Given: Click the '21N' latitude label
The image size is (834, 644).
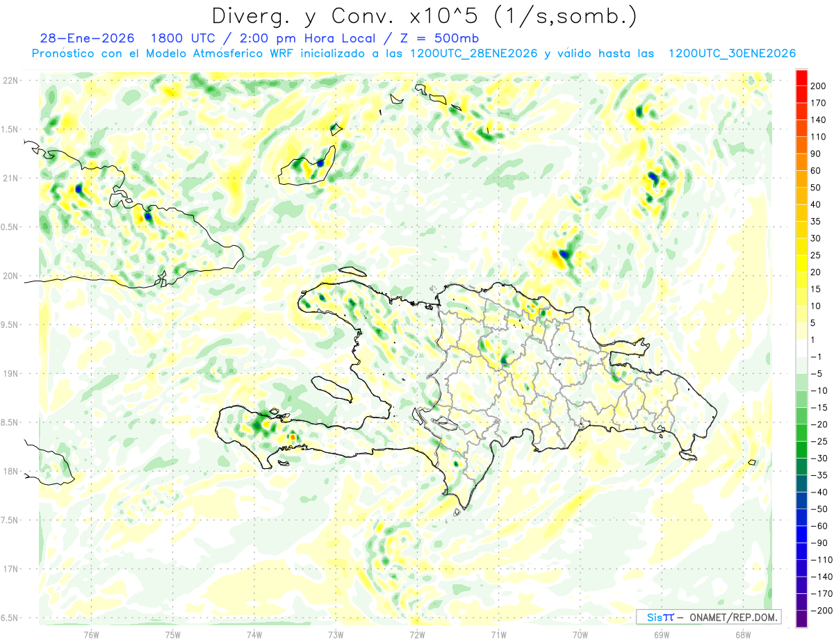Looking at the screenshot, I should [x=11, y=178].
